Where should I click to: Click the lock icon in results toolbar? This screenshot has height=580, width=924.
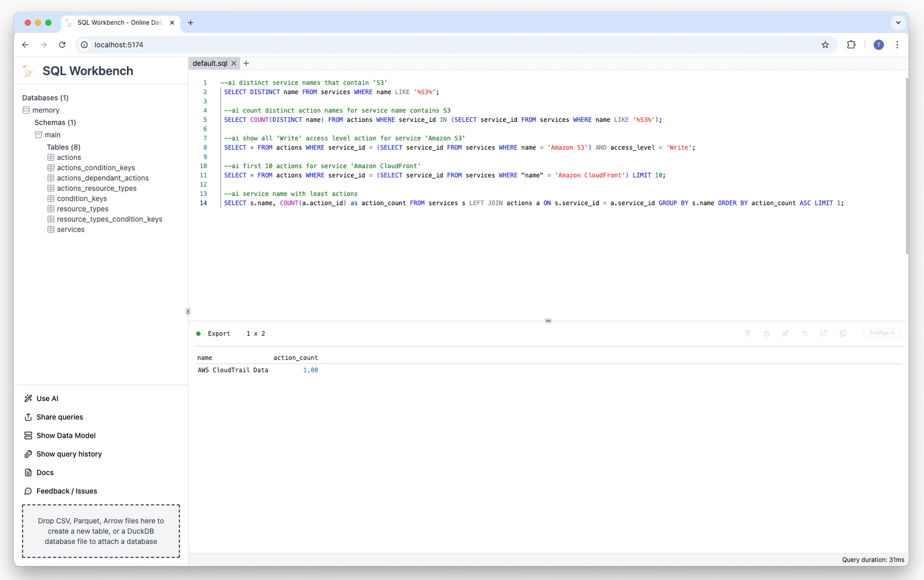(766, 333)
